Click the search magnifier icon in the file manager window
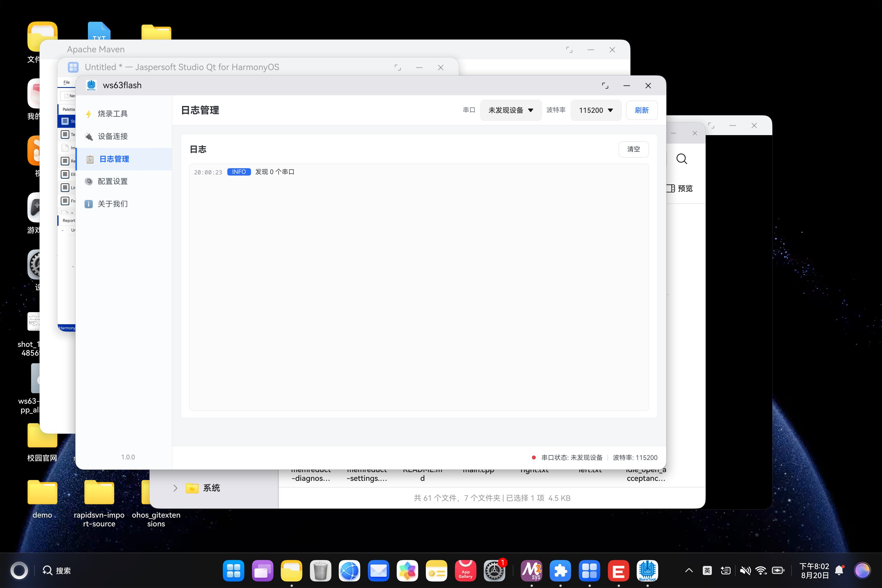 pyautogui.click(x=681, y=159)
